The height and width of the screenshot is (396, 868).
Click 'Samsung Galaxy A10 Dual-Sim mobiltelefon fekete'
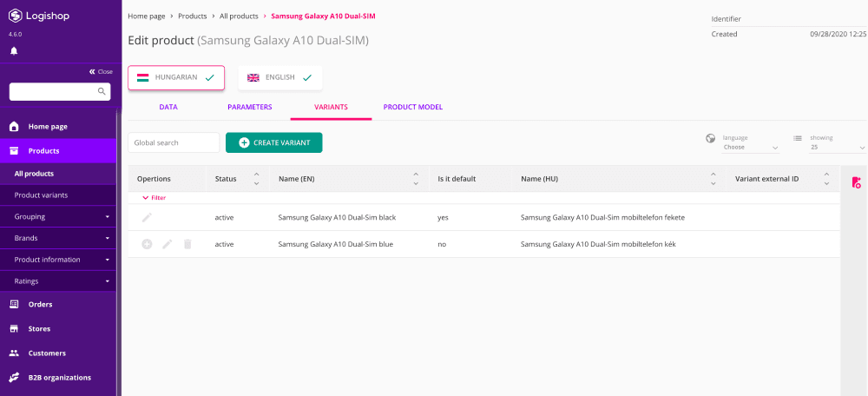tap(603, 218)
